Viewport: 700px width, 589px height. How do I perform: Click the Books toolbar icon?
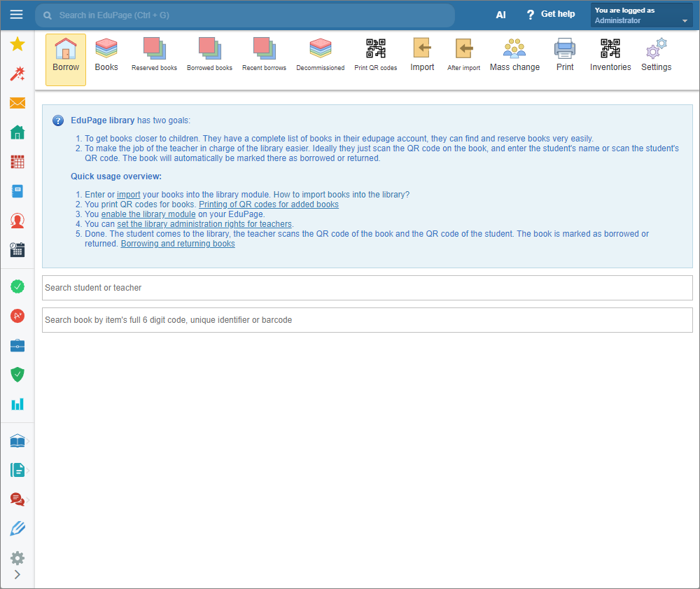[x=106, y=55]
